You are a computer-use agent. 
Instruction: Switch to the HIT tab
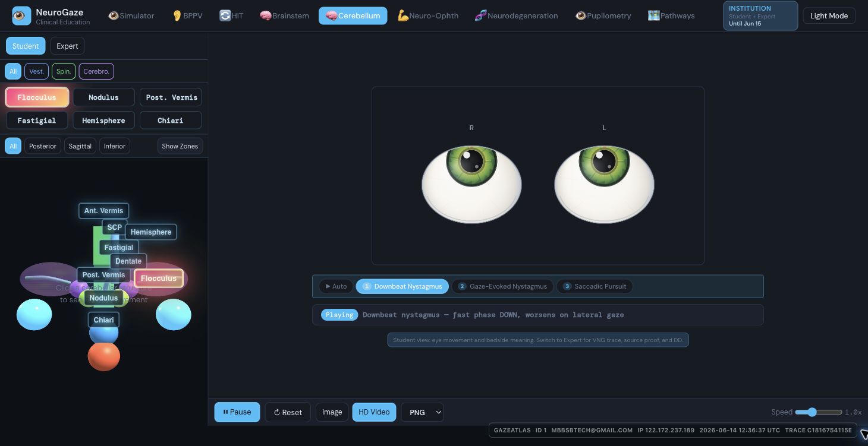(231, 15)
